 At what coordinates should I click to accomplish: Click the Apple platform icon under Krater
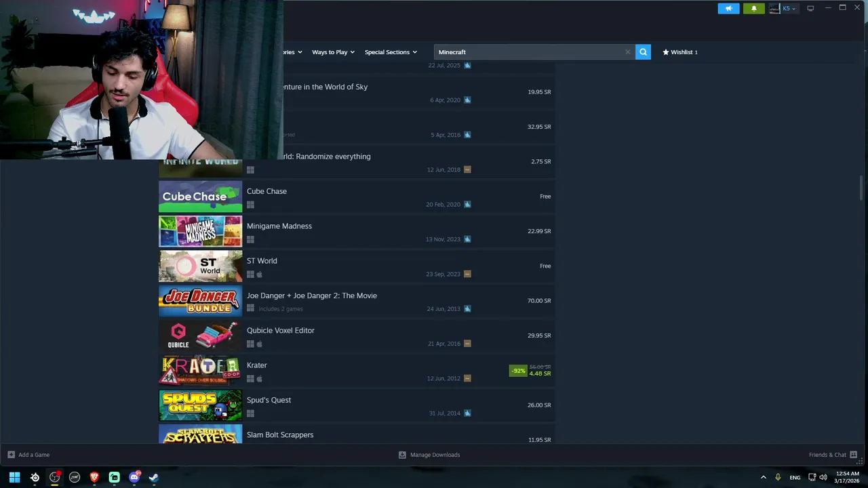[259, 379]
